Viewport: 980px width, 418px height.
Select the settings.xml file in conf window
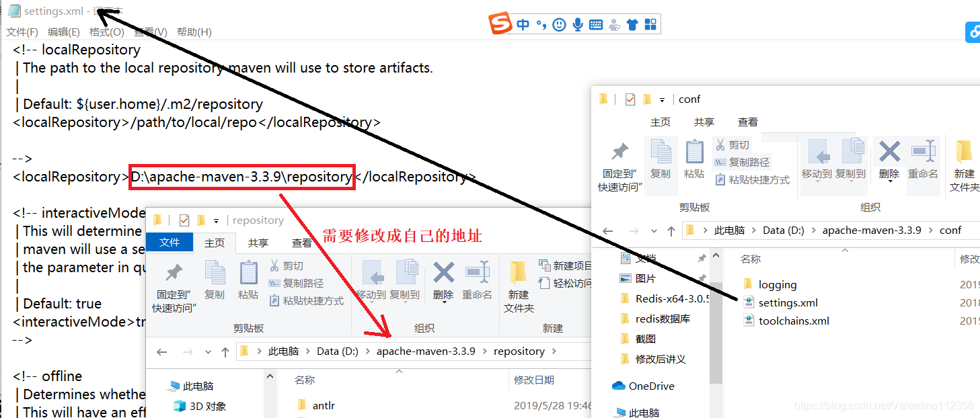tap(788, 303)
